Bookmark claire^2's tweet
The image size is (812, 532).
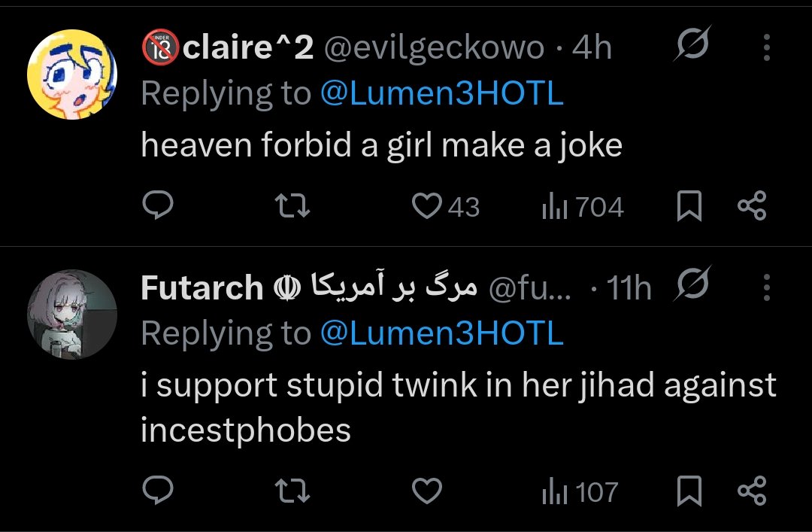click(x=689, y=206)
